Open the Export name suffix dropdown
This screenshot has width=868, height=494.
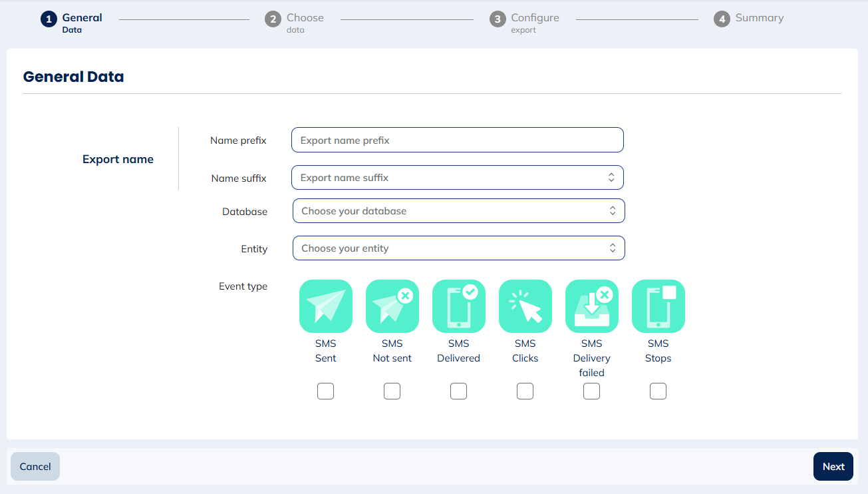pos(457,177)
